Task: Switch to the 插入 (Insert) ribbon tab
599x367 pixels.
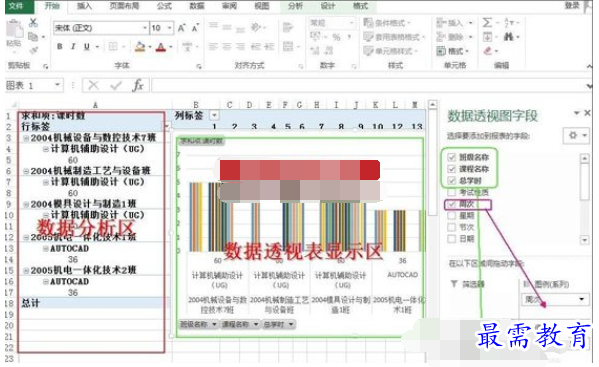Action: (x=84, y=6)
